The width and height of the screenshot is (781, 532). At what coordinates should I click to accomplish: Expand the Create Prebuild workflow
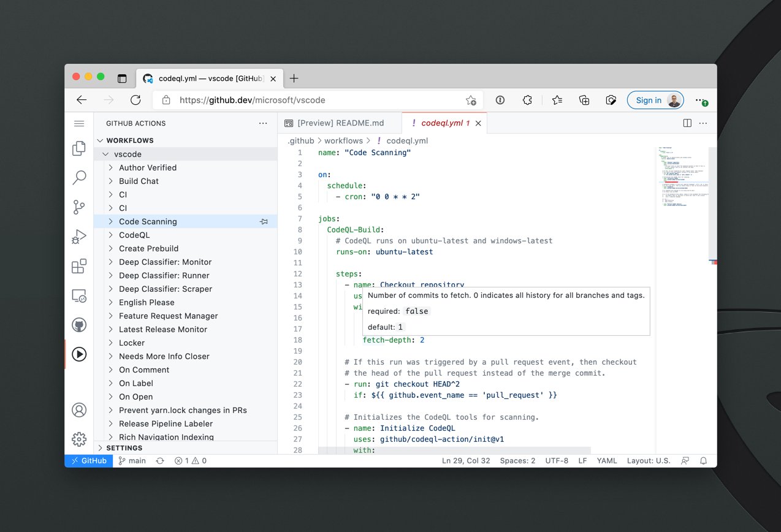click(111, 249)
